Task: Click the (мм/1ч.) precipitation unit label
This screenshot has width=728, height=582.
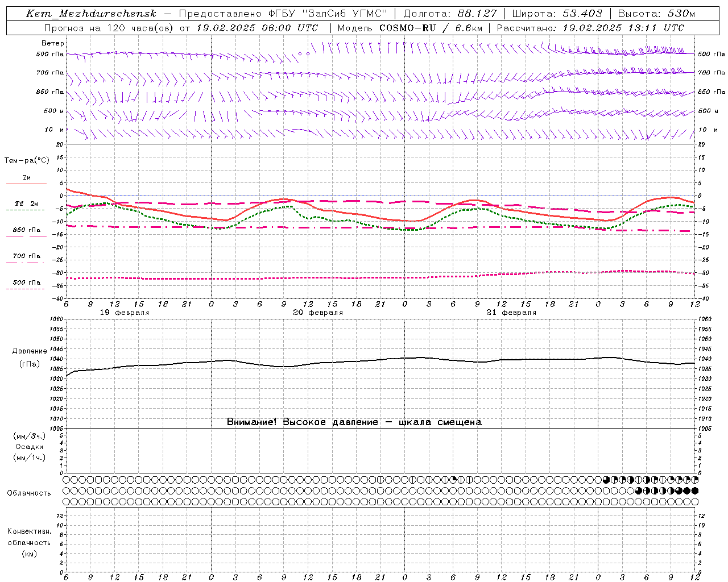Action: [x=30, y=458]
